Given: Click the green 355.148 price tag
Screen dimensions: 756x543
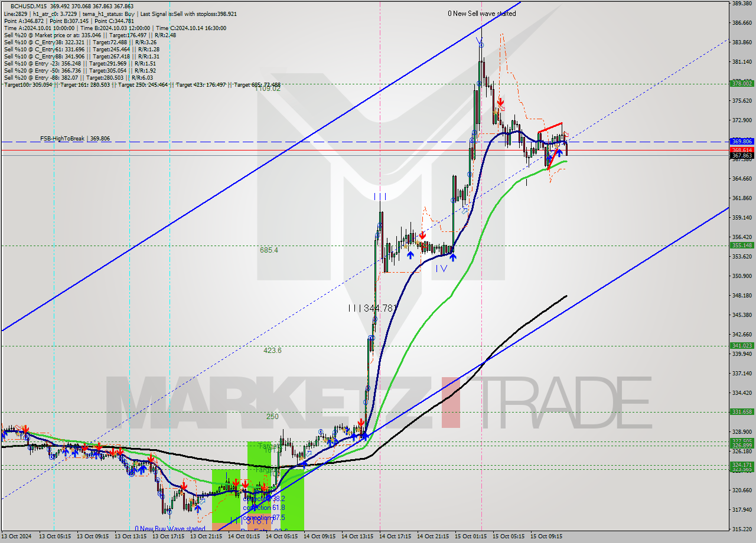Looking at the screenshot, I should pos(742,246).
